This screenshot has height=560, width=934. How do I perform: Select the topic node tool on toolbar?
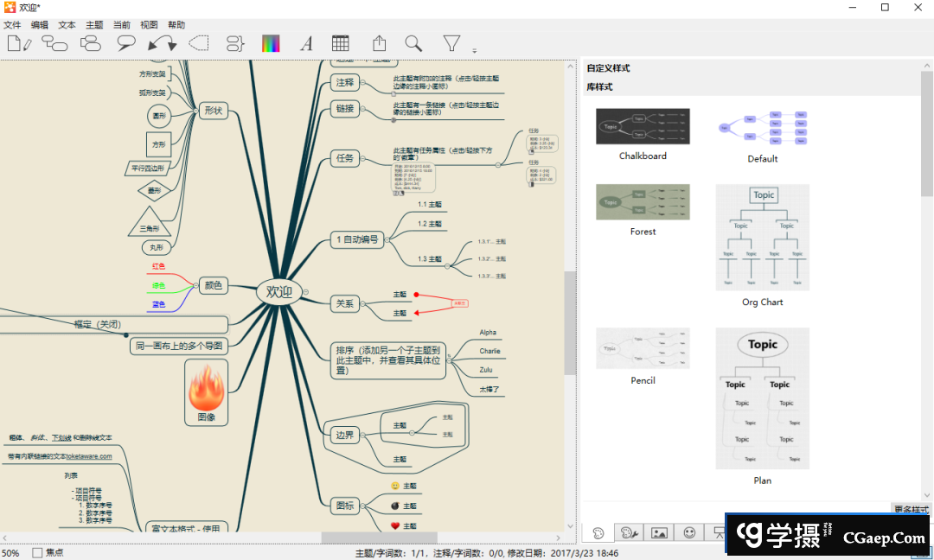click(x=54, y=42)
